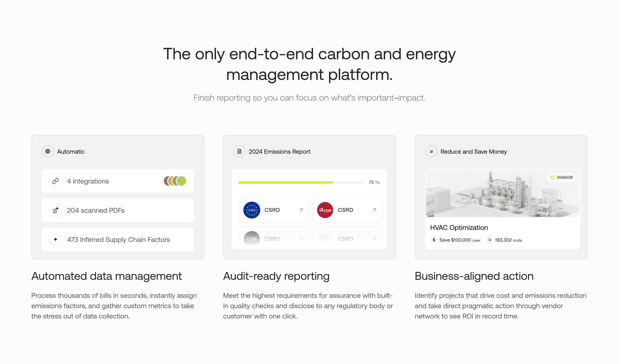The width and height of the screenshot is (619, 364).
Task: Open the 204 scanned PDFs row
Action: 118,210
